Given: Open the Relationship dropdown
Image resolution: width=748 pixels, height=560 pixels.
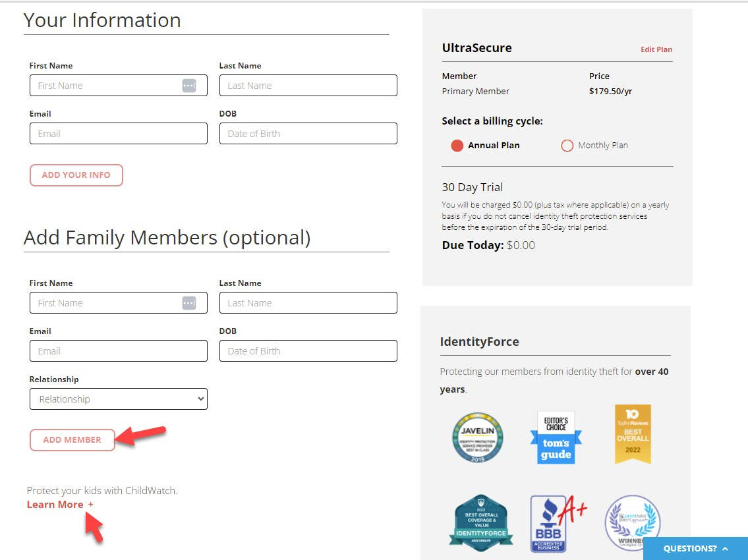Looking at the screenshot, I should click(x=119, y=399).
